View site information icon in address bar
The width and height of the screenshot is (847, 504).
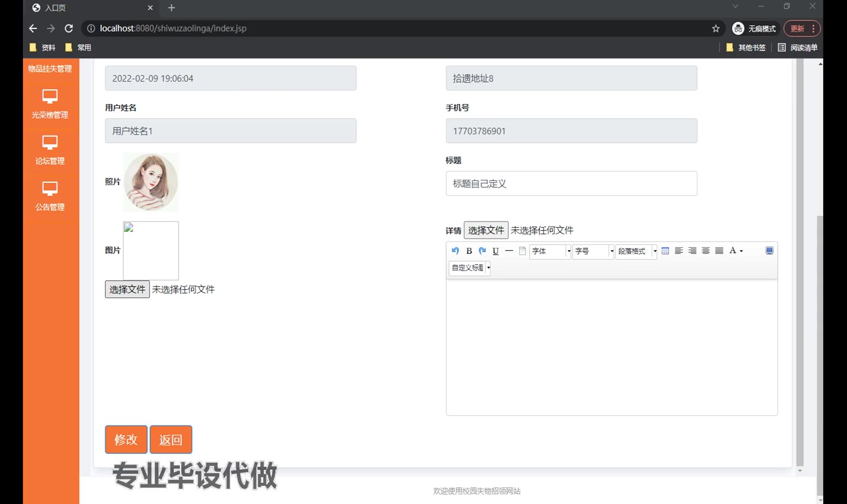(x=91, y=28)
